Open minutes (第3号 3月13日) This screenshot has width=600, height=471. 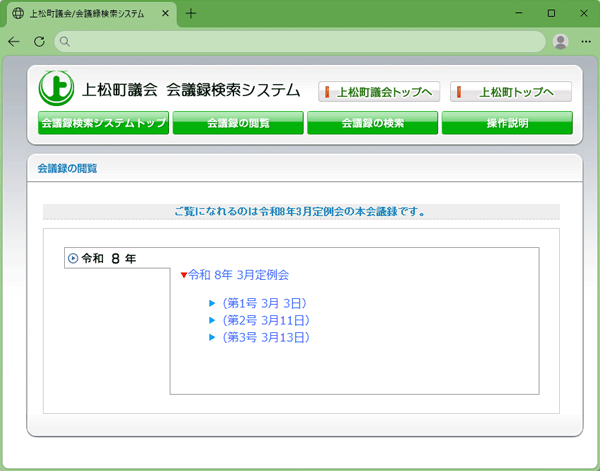266,337
